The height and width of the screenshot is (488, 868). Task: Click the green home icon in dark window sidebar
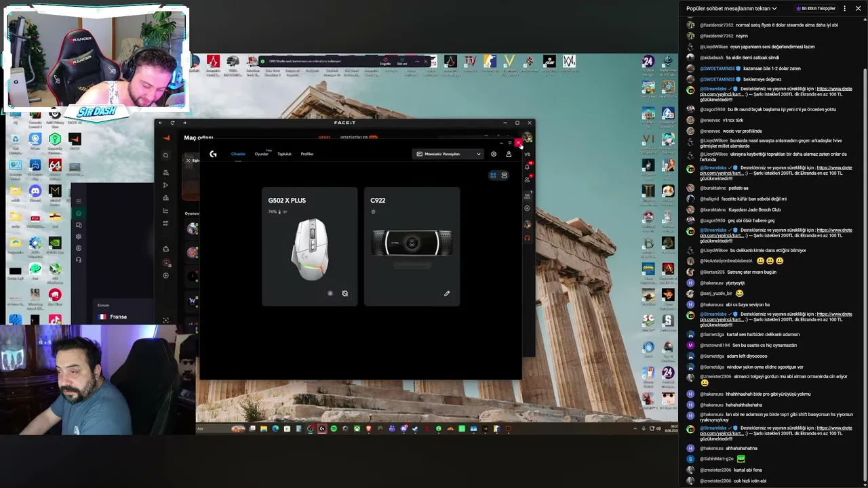click(79, 213)
